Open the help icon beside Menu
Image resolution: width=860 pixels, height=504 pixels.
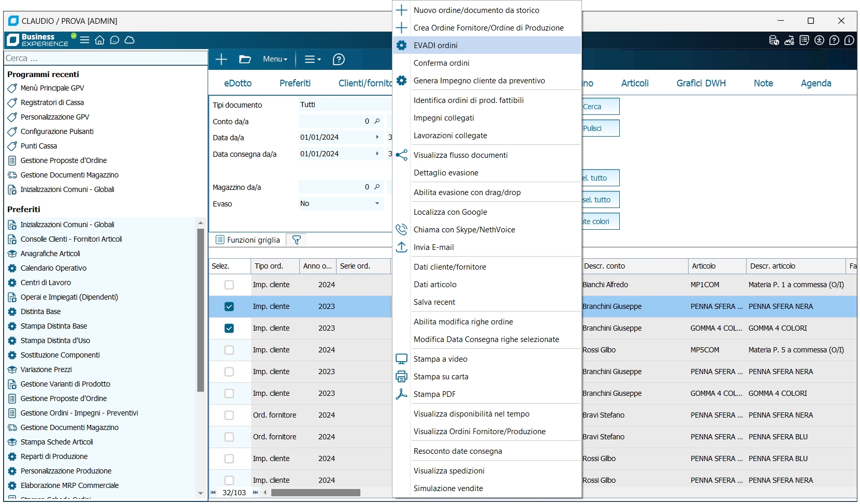click(x=339, y=60)
